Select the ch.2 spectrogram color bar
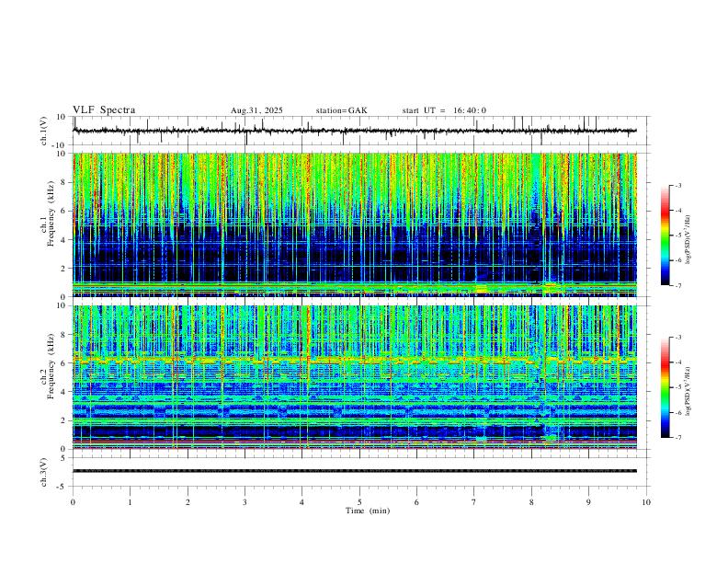Image resolution: width=728 pixels, height=563 pixels. 665,387
